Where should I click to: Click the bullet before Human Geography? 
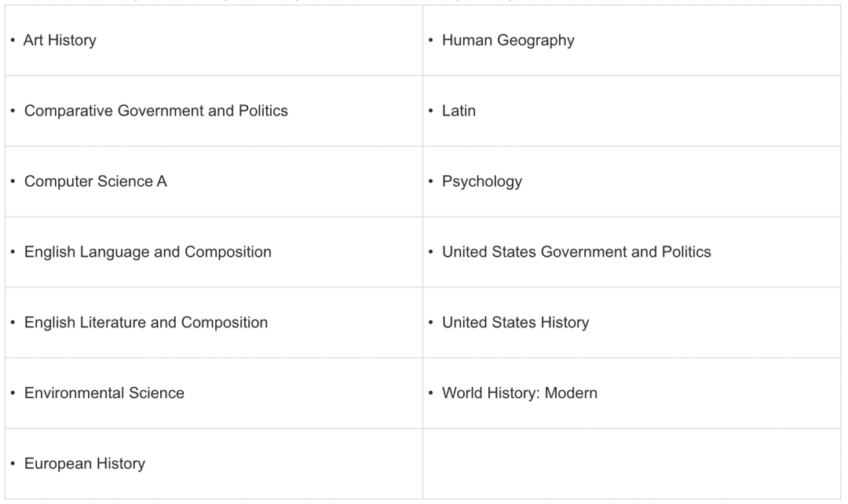(430, 40)
